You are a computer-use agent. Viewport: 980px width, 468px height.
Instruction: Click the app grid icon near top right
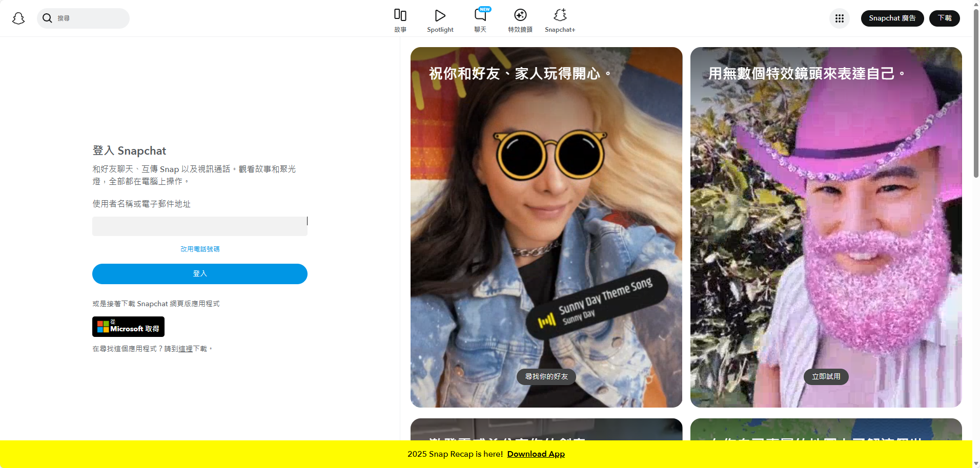coord(839,18)
